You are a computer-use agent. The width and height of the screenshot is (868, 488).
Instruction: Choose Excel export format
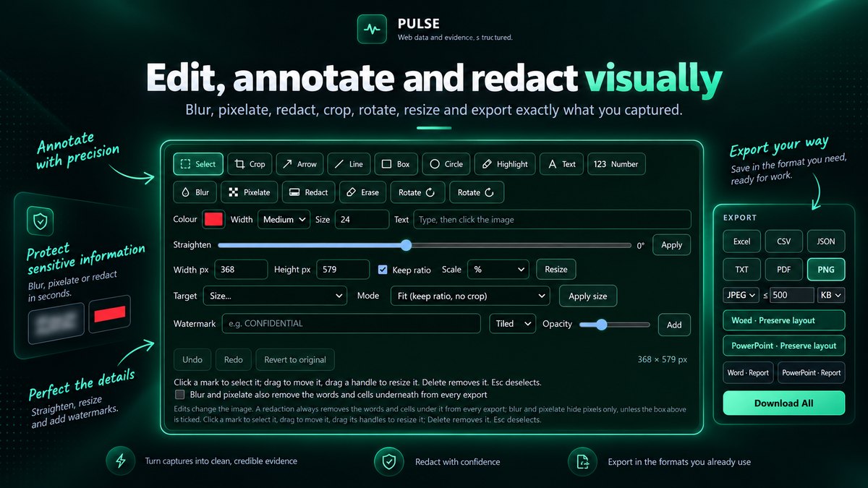[x=741, y=241]
